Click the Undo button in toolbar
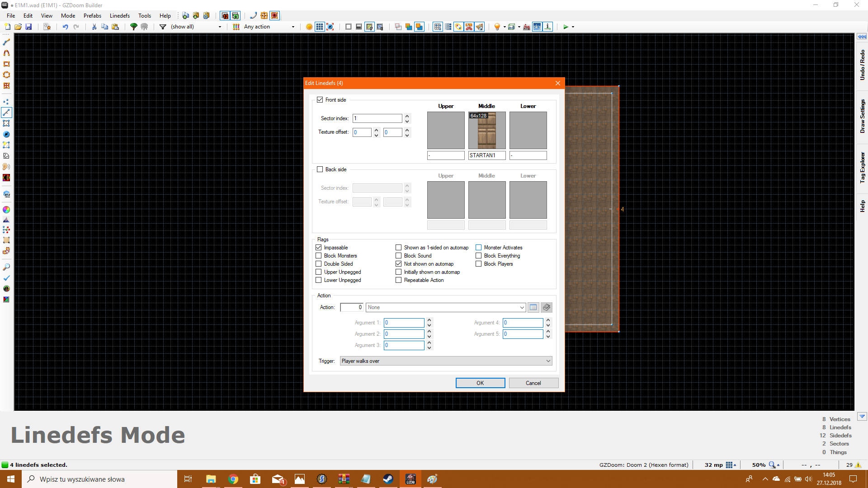 coord(64,26)
